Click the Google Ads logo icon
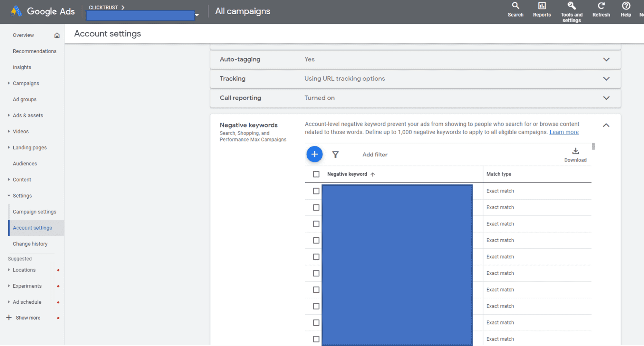The image size is (644, 346). [16, 11]
